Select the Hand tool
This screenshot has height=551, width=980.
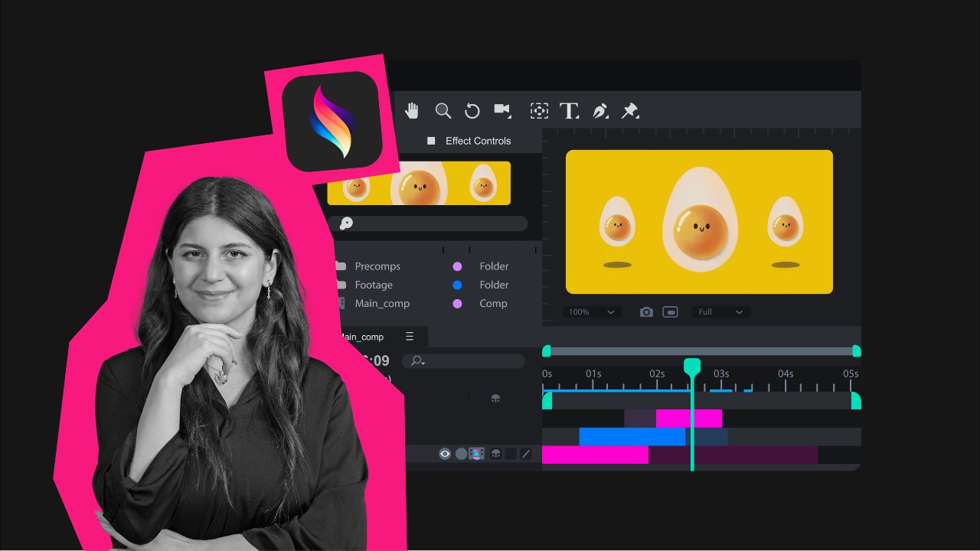(412, 111)
